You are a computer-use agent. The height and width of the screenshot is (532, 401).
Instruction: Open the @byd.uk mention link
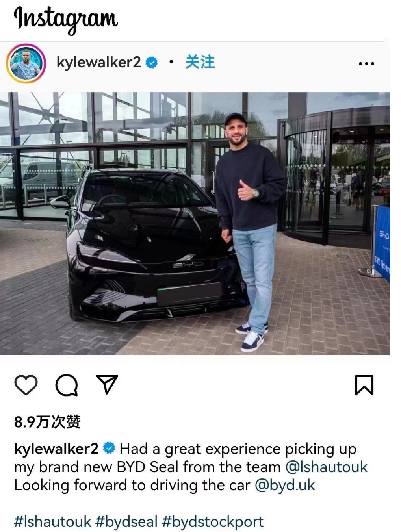click(x=285, y=485)
